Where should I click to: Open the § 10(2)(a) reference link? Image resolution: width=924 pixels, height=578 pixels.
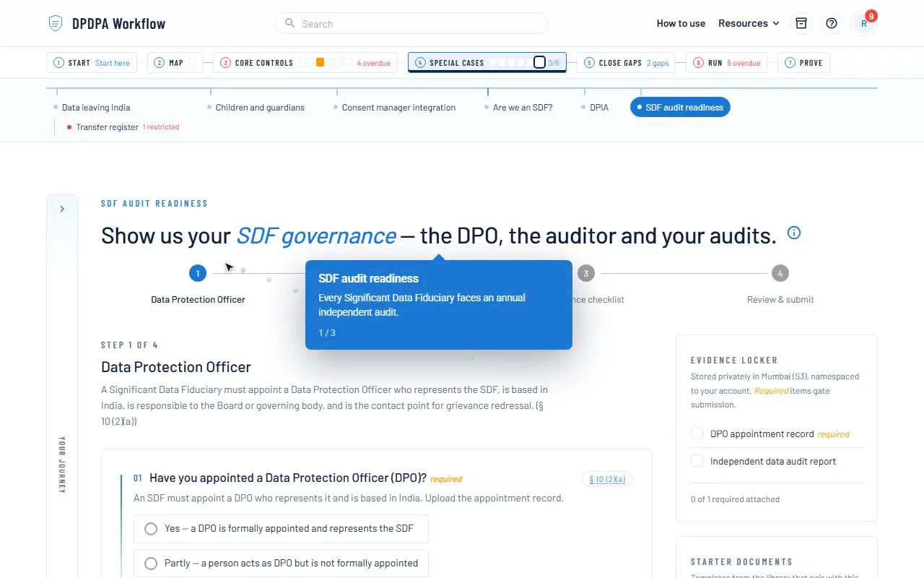607,479
